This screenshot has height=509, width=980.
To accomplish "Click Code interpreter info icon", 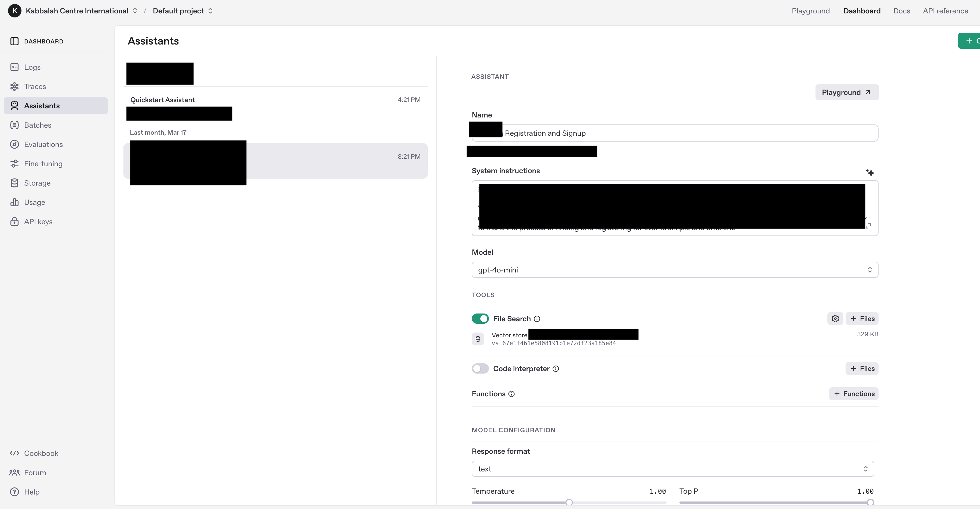I will [x=556, y=369].
